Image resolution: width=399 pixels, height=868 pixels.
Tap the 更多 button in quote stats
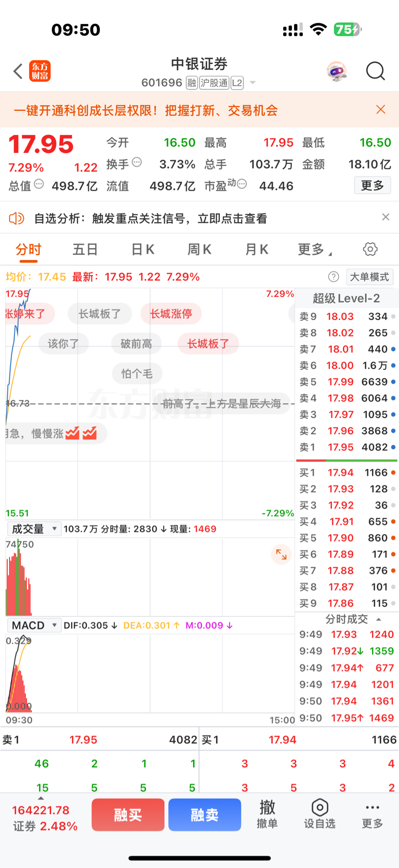click(373, 185)
